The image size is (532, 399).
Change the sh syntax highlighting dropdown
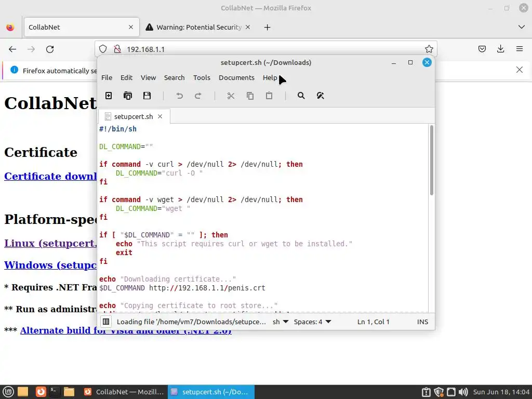click(280, 322)
